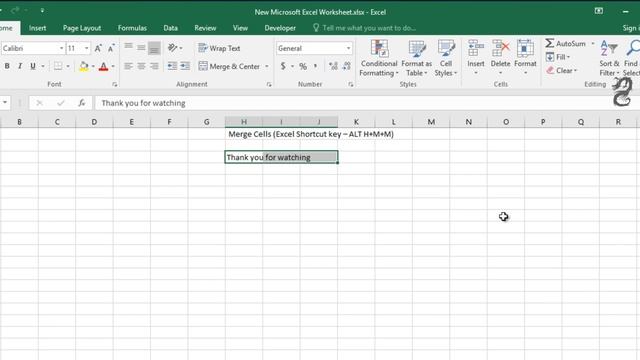This screenshot has height=360, width=640.
Task: Center text horizontally
Action: (141, 66)
